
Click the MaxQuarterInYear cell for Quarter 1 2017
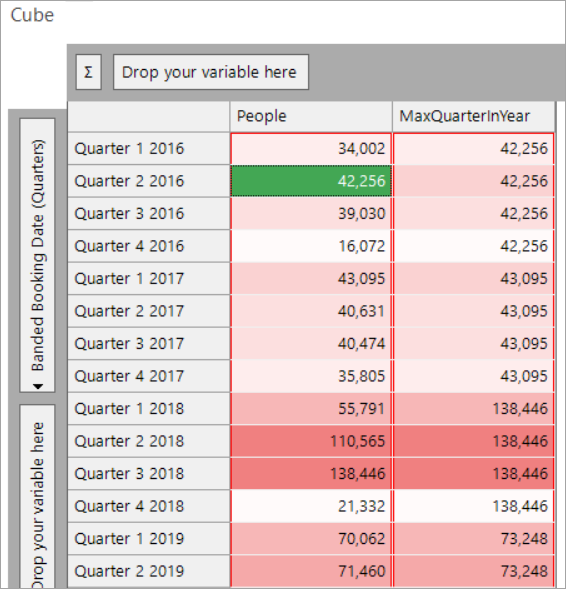point(473,279)
